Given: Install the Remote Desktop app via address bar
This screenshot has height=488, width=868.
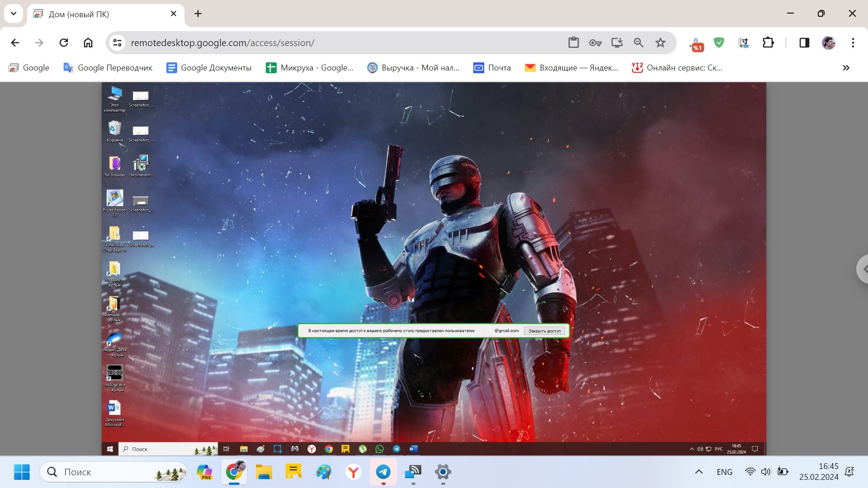Looking at the screenshot, I should (x=617, y=42).
